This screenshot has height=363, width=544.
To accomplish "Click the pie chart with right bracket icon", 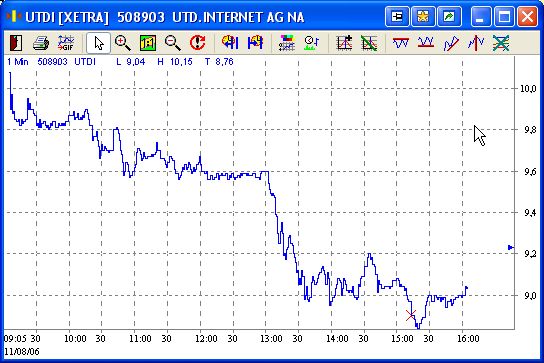I will click(255, 43).
